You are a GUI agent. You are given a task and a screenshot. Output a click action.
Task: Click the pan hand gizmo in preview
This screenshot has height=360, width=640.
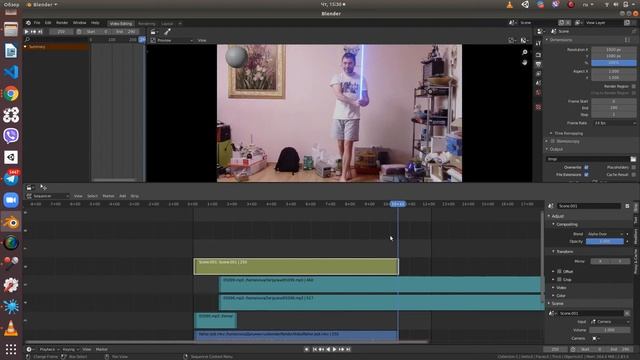pos(525,62)
